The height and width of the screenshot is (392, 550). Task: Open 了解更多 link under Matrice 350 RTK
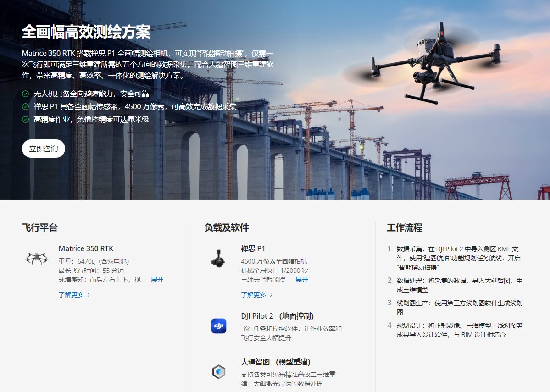point(71,295)
